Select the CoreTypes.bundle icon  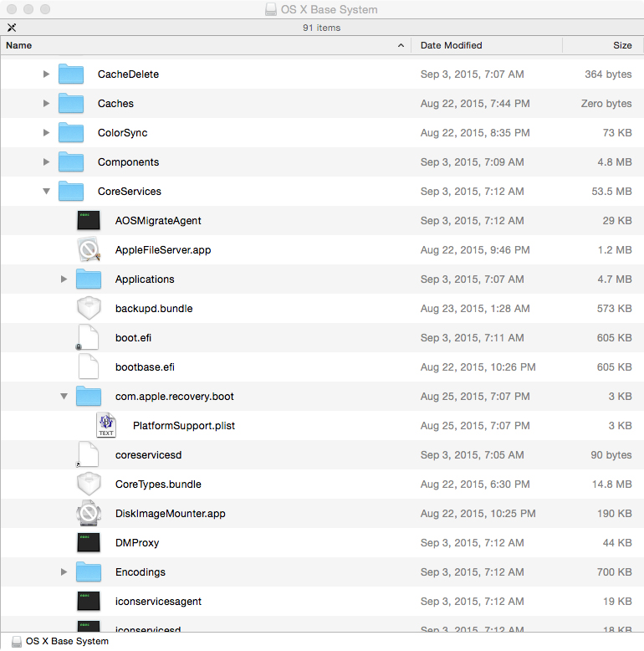89,484
